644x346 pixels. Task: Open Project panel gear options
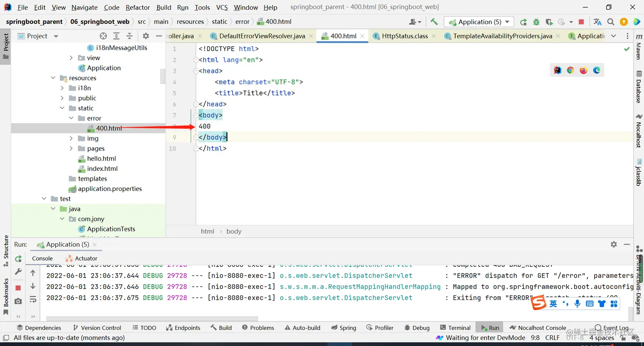(x=146, y=36)
